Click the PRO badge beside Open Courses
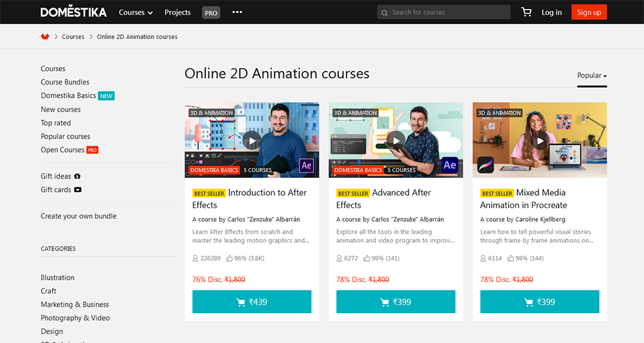 (92, 150)
